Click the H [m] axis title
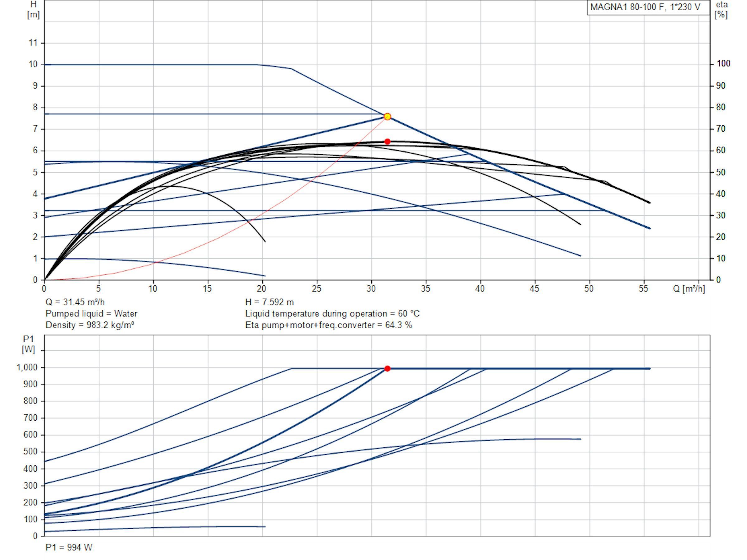Image resolution: width=747 pixels, height=560 pixels. [33, 9]
